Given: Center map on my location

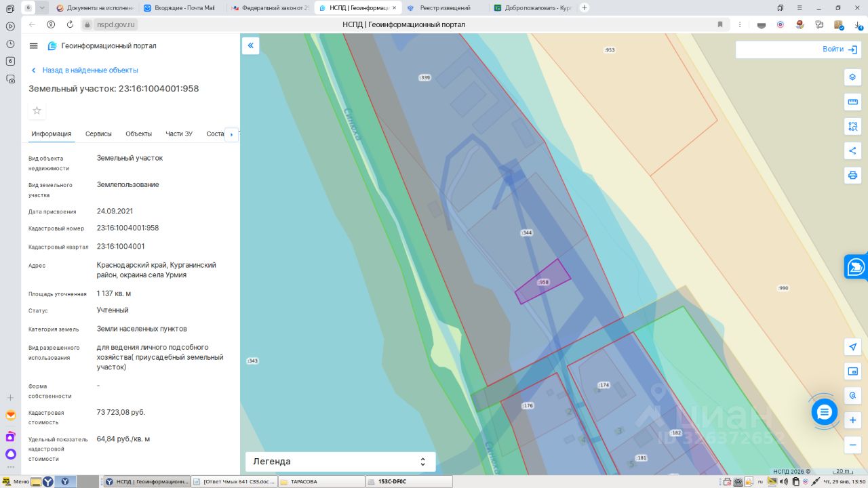Looking at the screenshot, I should click(x=852, y=347).
